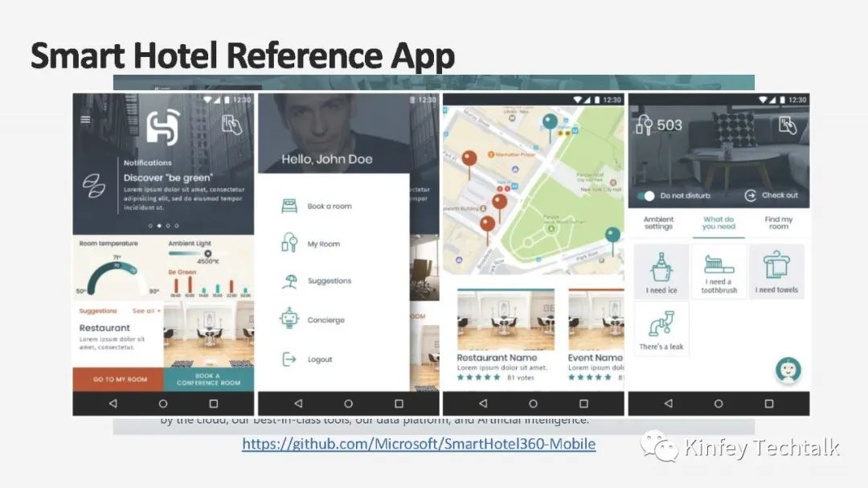Click the 81 votes rating text
Image resolution: width=868 pixels, height=488 pixels.
(x=520, y=378)
